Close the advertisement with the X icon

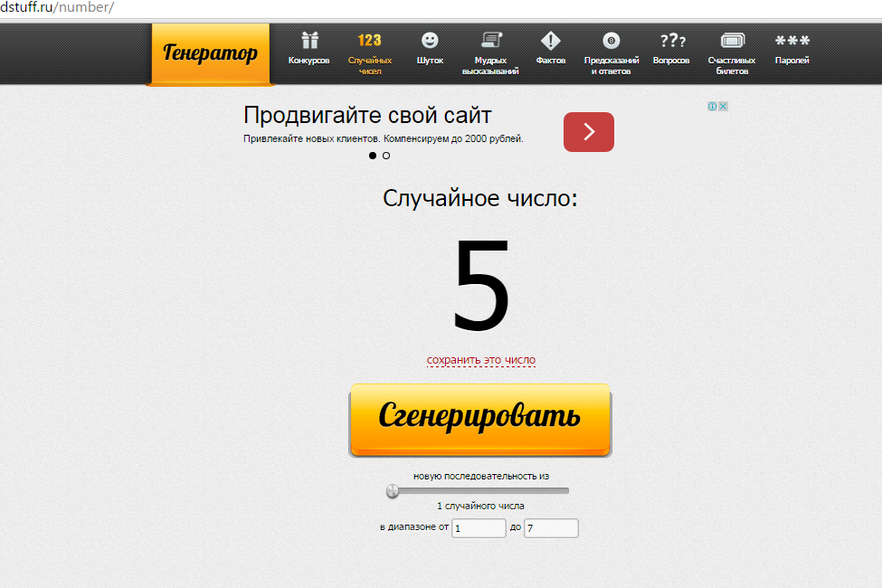[x=724, y=107]
